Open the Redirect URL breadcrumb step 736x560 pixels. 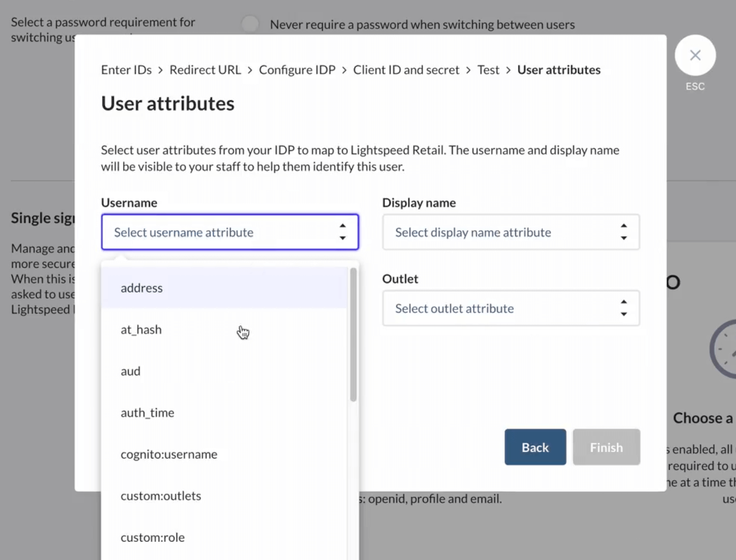coord(205,69)
